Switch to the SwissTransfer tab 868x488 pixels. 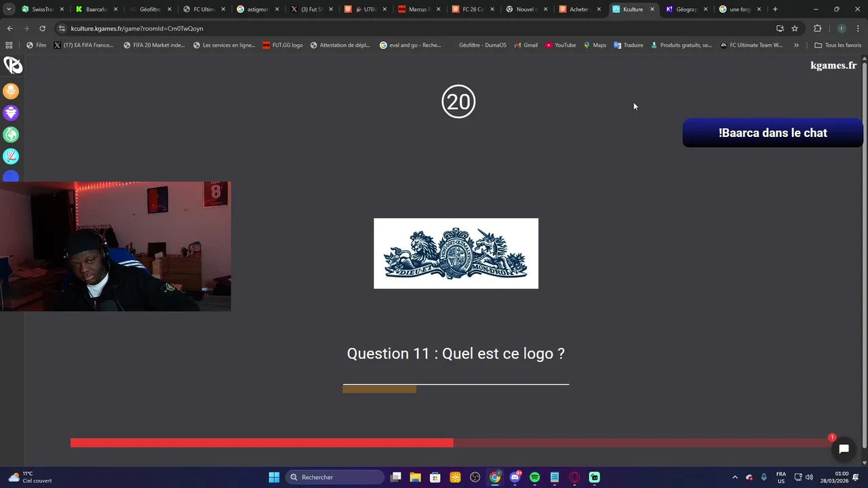pos(42,9)
